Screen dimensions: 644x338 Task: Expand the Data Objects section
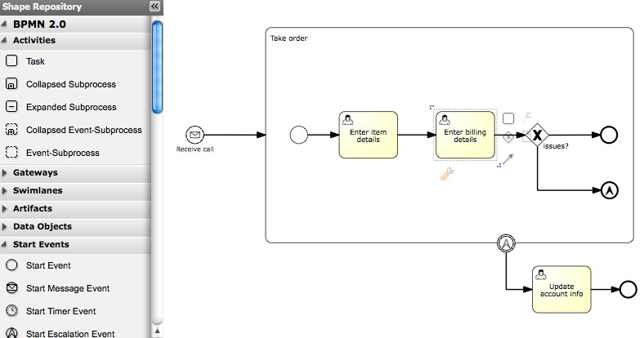tap(42, 227)
